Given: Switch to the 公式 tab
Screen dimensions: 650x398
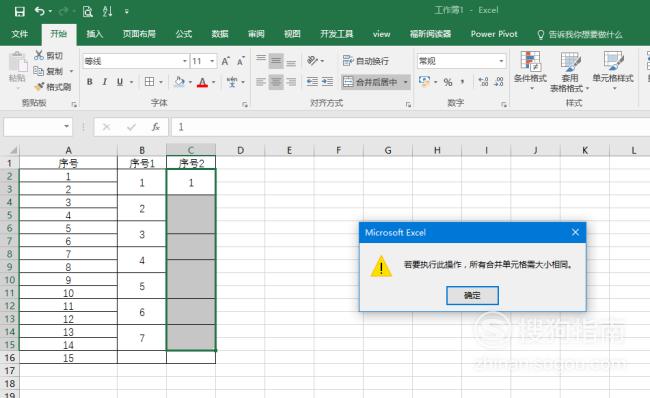Looking at the screenshot, I should (x=184, y=34).
